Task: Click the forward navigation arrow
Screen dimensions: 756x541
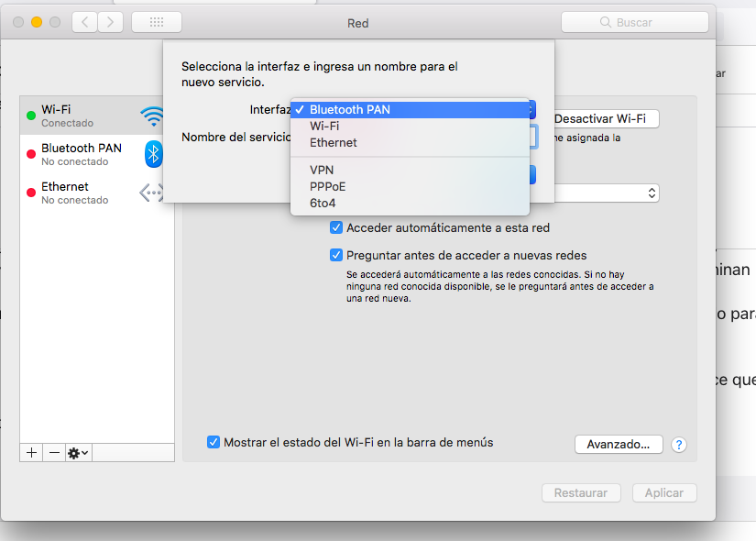Action: [110, 22]
